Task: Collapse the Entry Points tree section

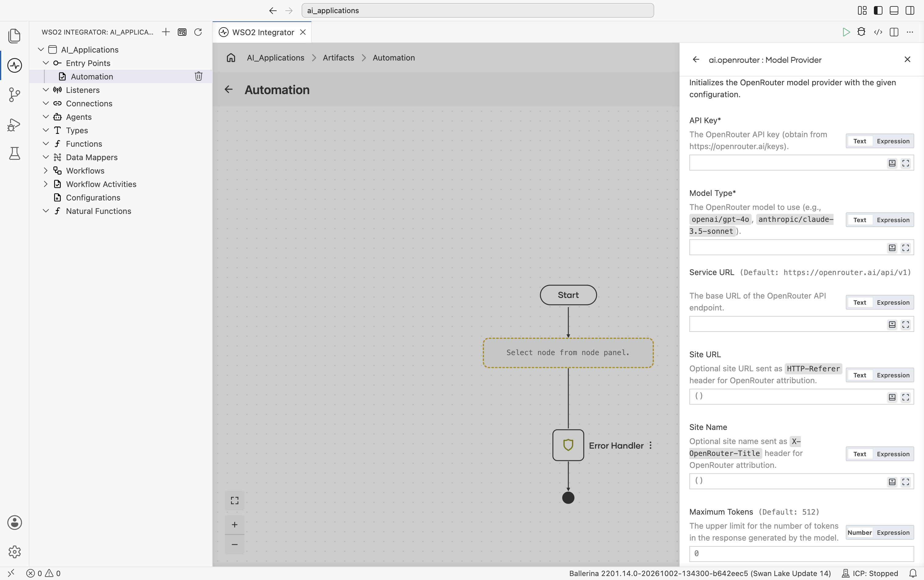Action: pyautogui.click(x=46, y=63)
